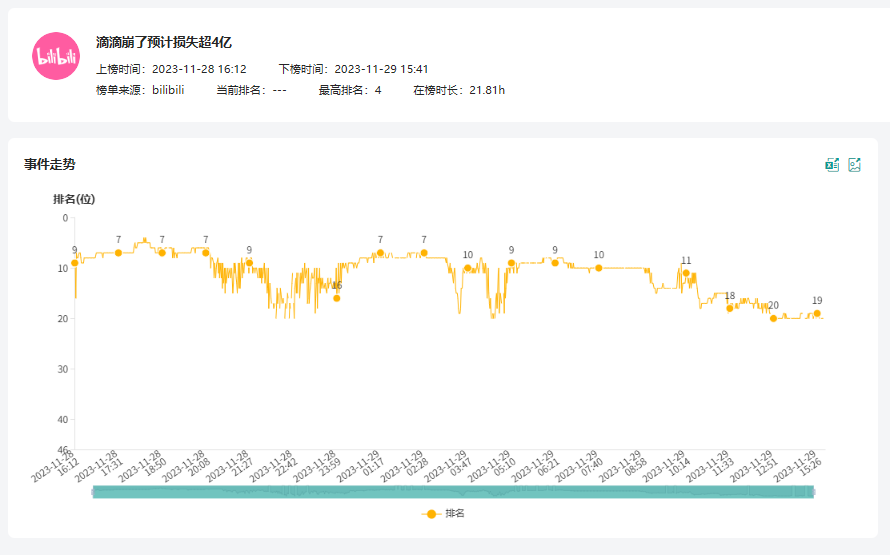Select the data point labeled 11
This screenshot has height=555, width=890.
click(686, 273)
